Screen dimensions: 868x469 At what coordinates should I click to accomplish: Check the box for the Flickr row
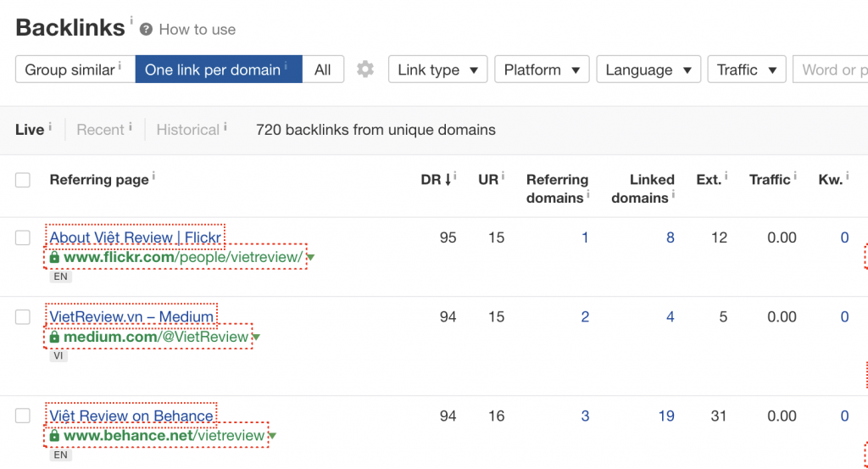pyautogui.click(x=23, y=237)
